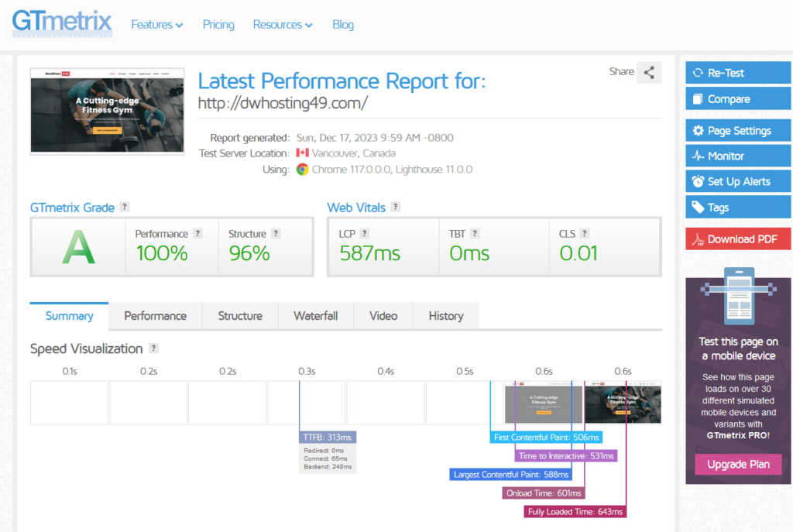
Task: Open Page Settings
Action: pos(738,130)
